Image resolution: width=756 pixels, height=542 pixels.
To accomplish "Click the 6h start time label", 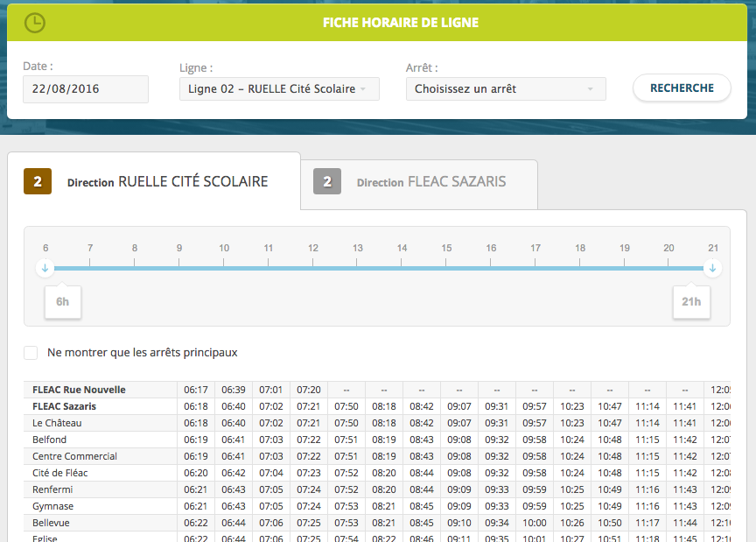I will 63,301.
